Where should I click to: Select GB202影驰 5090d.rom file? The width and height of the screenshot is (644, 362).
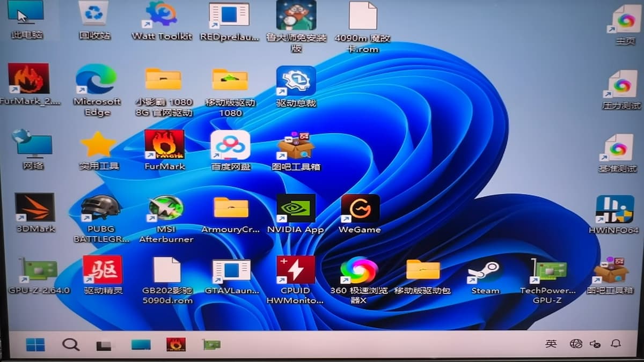[167, 280]
